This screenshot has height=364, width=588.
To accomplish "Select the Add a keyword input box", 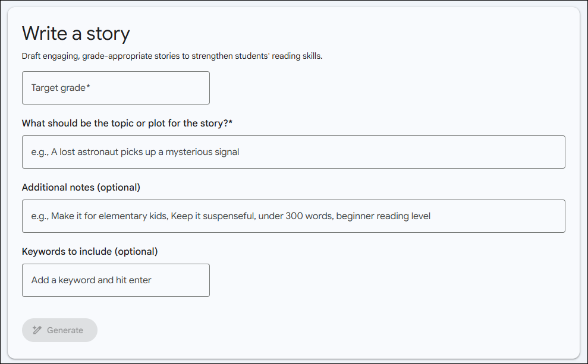I will [x=116, y=280].
